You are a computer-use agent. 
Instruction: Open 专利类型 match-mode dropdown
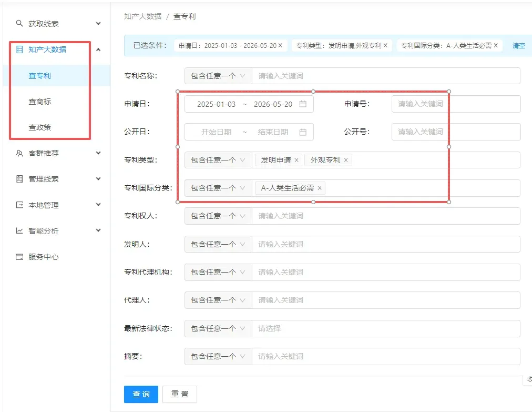[218, 160]
